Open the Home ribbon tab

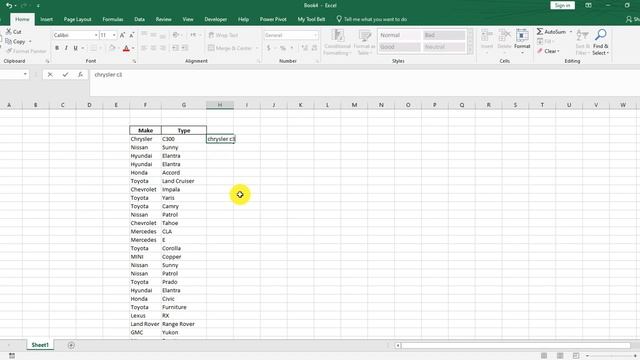coord(22,19)
